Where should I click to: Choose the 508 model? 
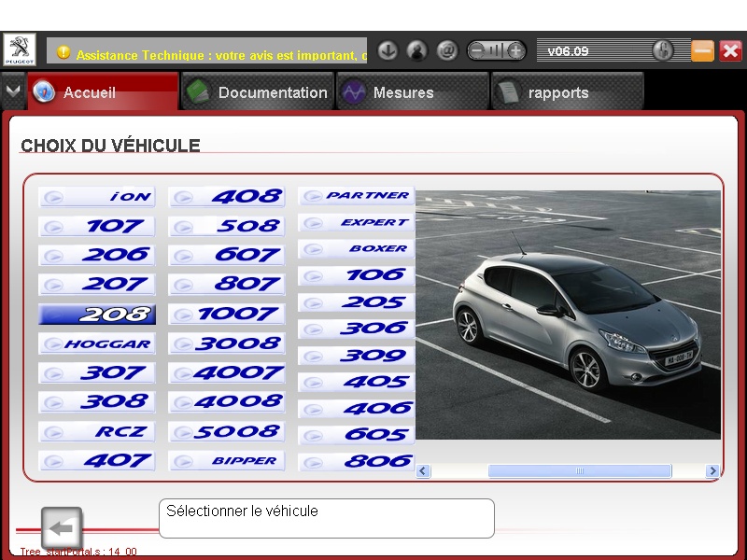click(227, 226)
